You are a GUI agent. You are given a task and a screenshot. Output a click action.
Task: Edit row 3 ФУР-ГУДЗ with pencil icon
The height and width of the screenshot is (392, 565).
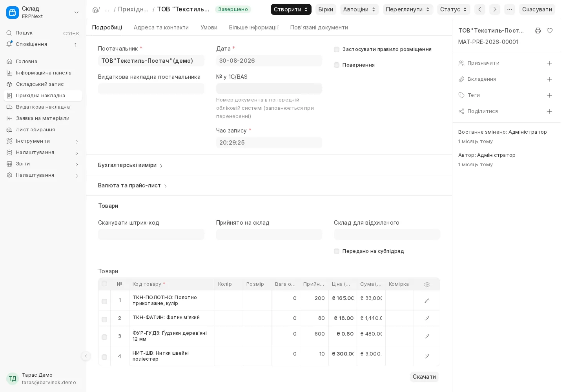point(427,336)
